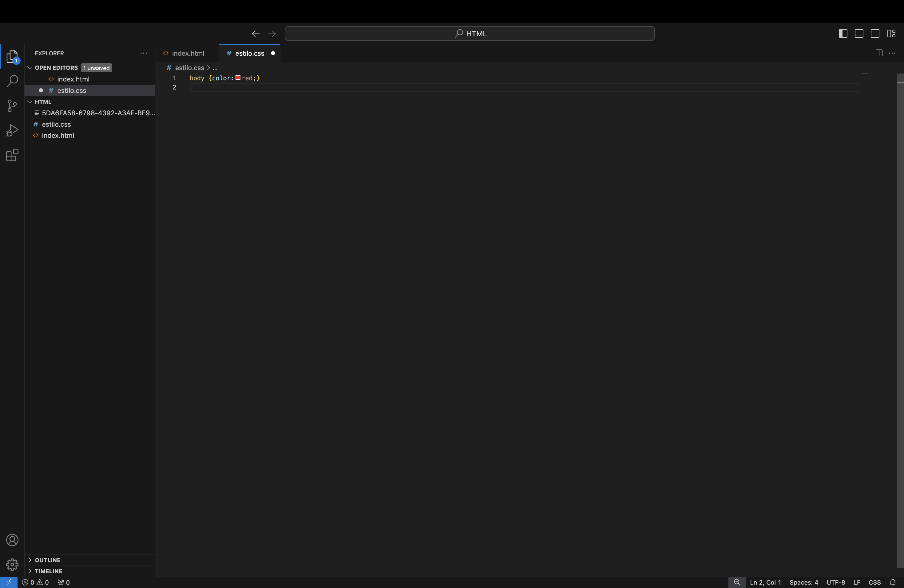Change encoding via UTF-8
The width and height of the screenshot is (904, 588).
(x=836, y=582)
